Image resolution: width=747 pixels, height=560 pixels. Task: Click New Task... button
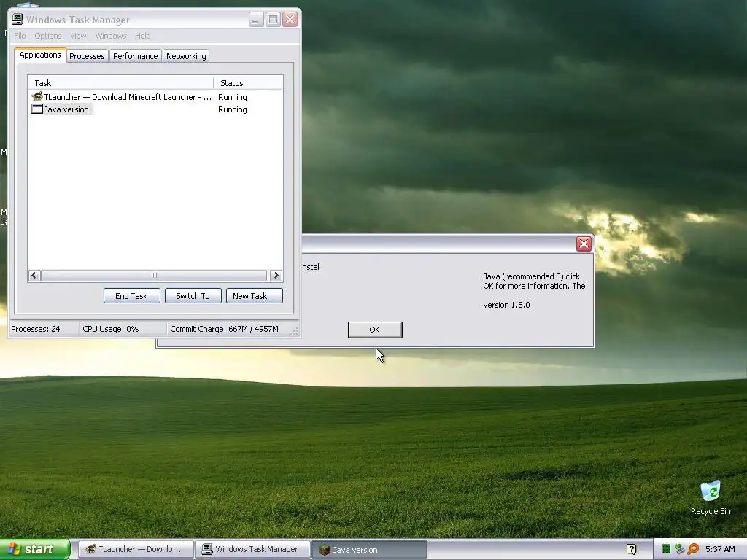(x=255, y=296)
